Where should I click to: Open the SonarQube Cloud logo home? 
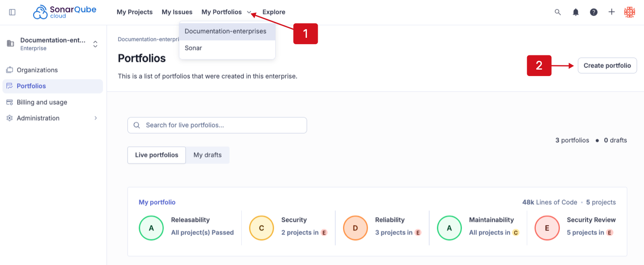(65, 12)
